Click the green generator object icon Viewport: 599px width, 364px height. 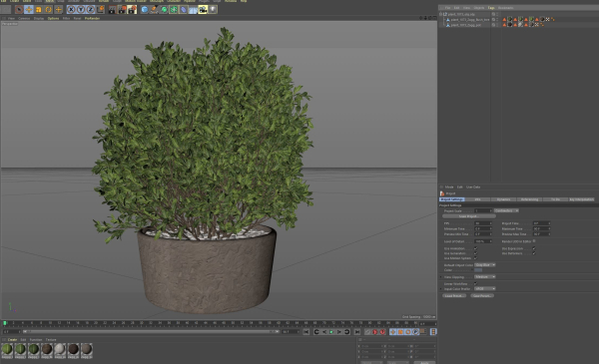tap(164, 10)
